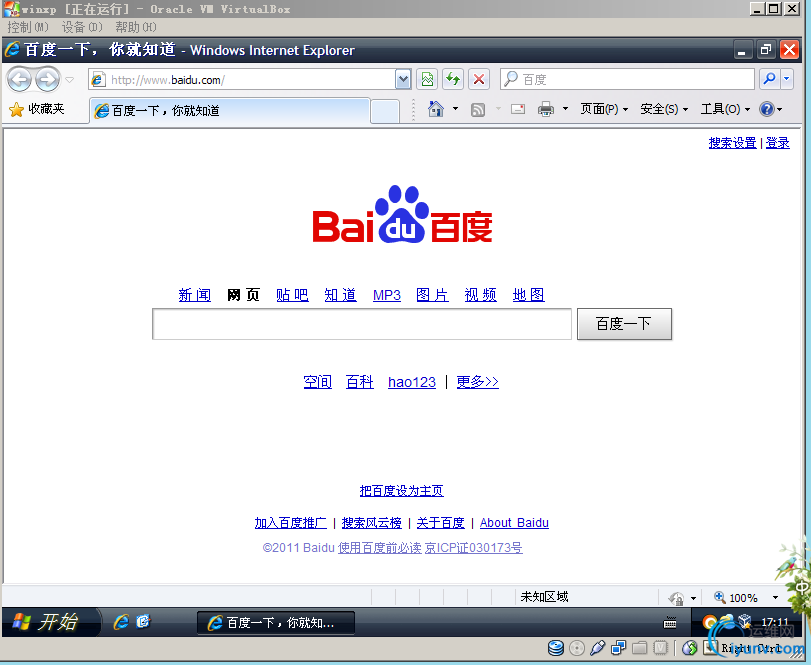811x665 pixels.
Task: Click the 加入百度推广 link
Action: point(291,523)
